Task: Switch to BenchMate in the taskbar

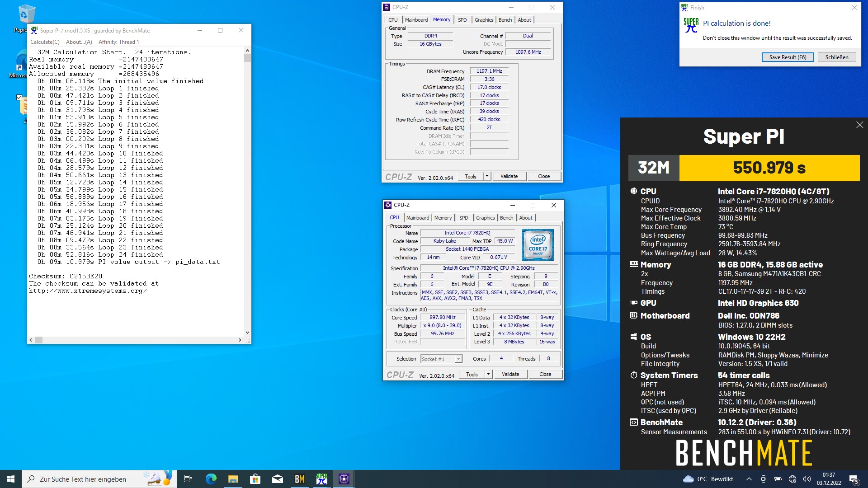Action: [x=299, y=479]
